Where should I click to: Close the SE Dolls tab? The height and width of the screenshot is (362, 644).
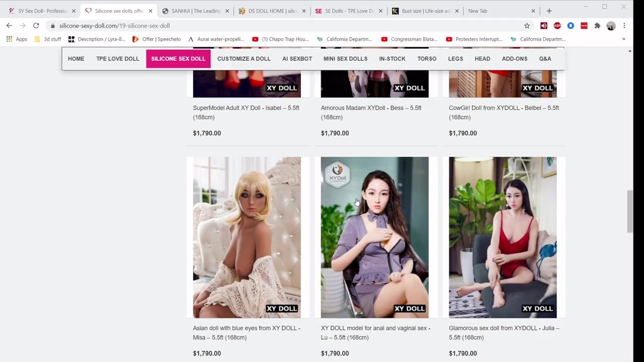(380, 11)
